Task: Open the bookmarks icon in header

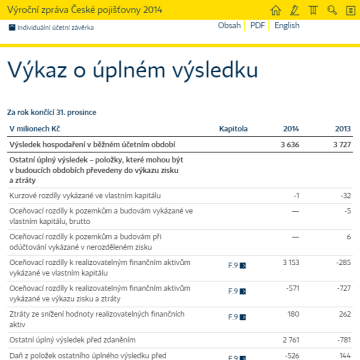Action: (313, 10)
